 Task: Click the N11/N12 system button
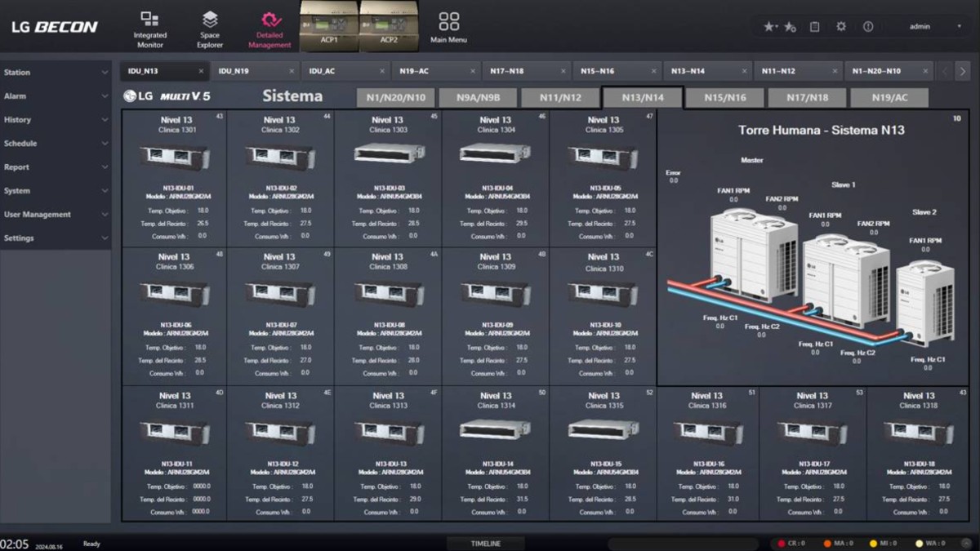pos(560,98)
